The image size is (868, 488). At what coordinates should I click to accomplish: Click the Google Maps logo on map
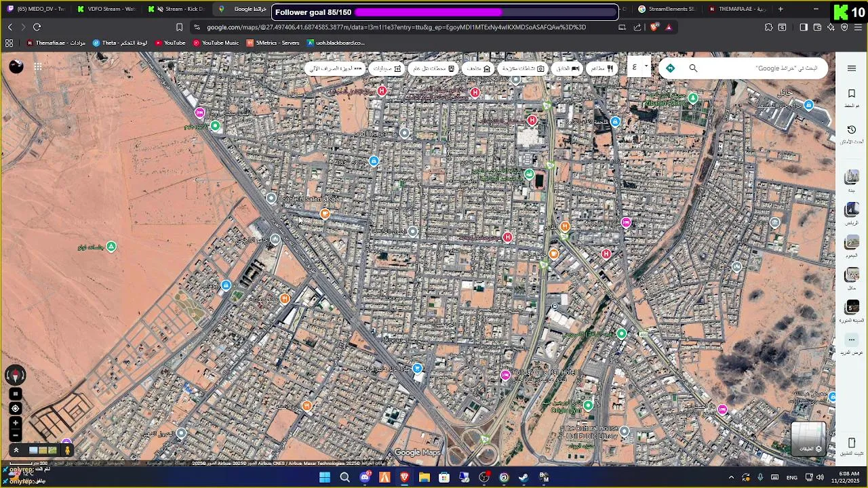418,453
